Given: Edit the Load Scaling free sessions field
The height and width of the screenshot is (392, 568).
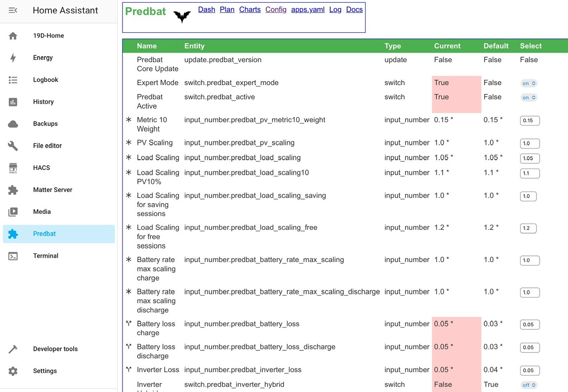Looking at the screenshot, I should pyautogui.click(x=528, y=228).
